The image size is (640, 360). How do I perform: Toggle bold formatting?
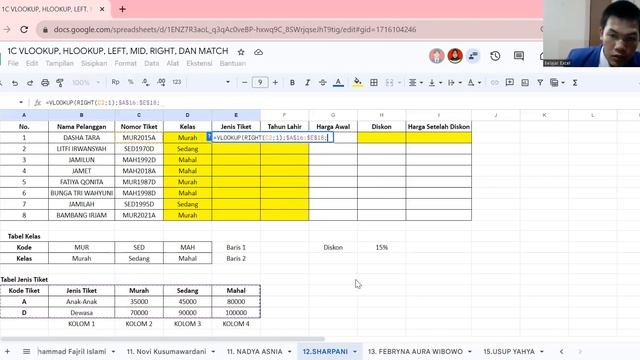tap(292, 83)
